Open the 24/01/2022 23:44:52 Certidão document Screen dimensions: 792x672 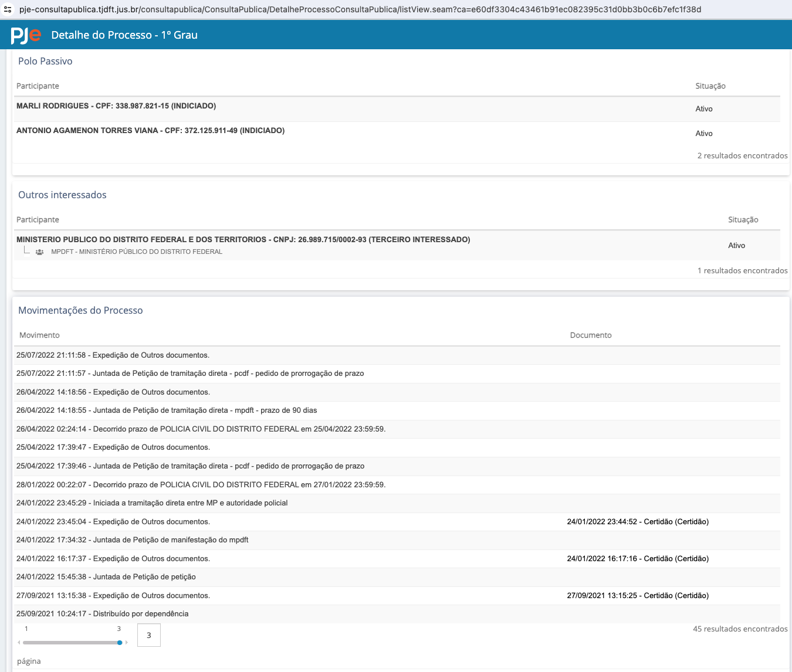click(x=637, y=522)
